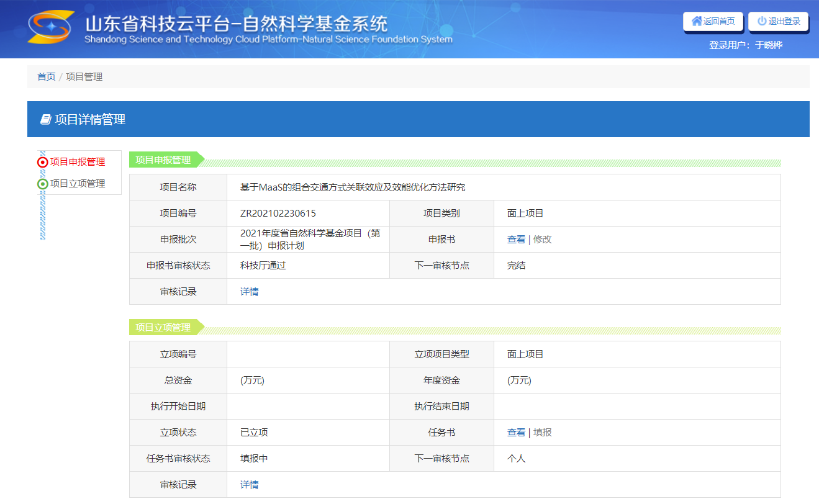Click 项目管理 breadcrumb item
819x504 pixels.
84,77
